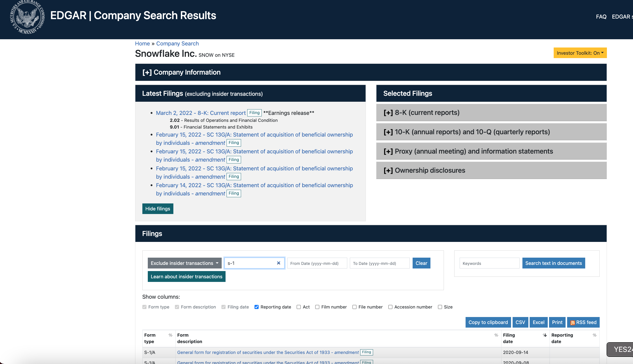Open Filing badge for March 2, 2022 8-K
The height and width of the screenshot is (364, 633).
click(254, 113)
